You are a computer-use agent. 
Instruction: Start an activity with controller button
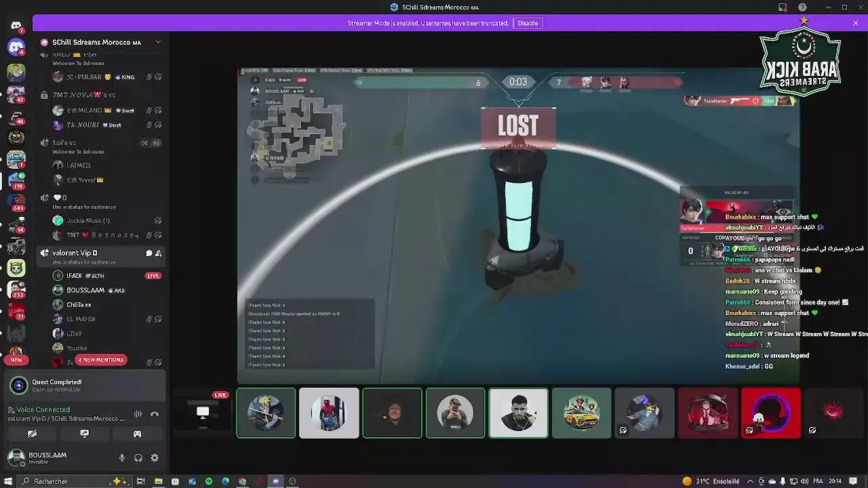click(x=137, y=434)
